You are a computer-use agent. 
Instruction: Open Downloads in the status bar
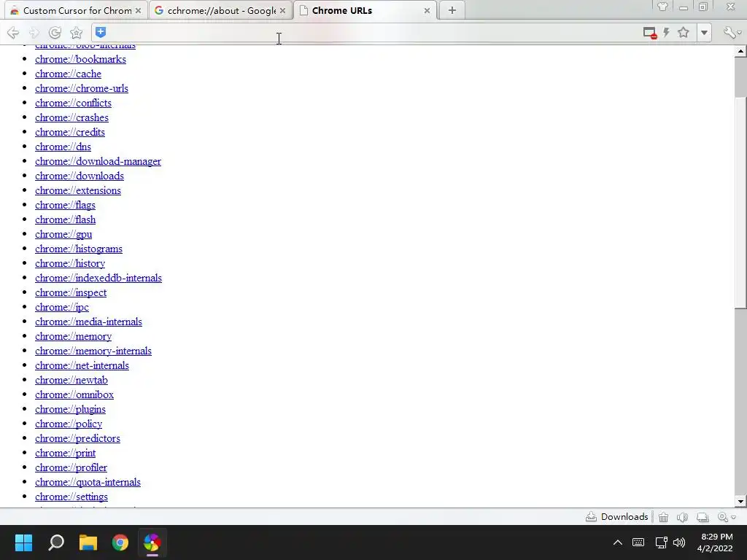click(x=617, y=517)
